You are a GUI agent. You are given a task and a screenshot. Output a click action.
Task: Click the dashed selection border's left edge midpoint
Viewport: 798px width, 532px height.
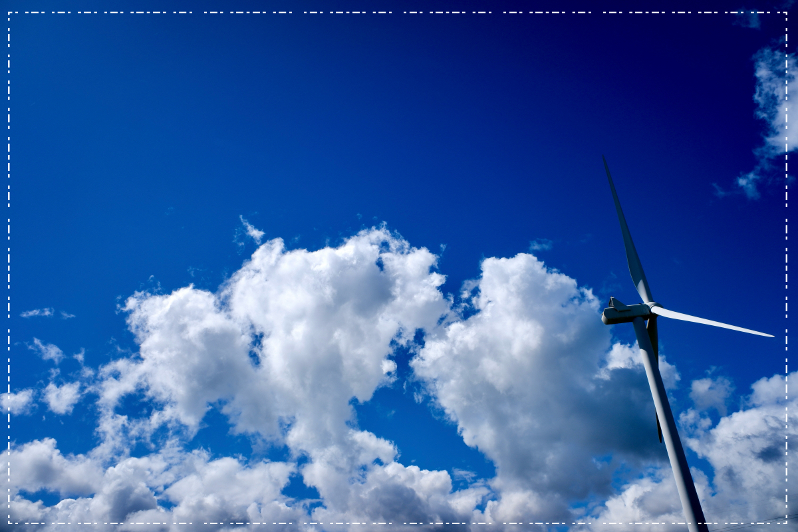tap(9, 266)
